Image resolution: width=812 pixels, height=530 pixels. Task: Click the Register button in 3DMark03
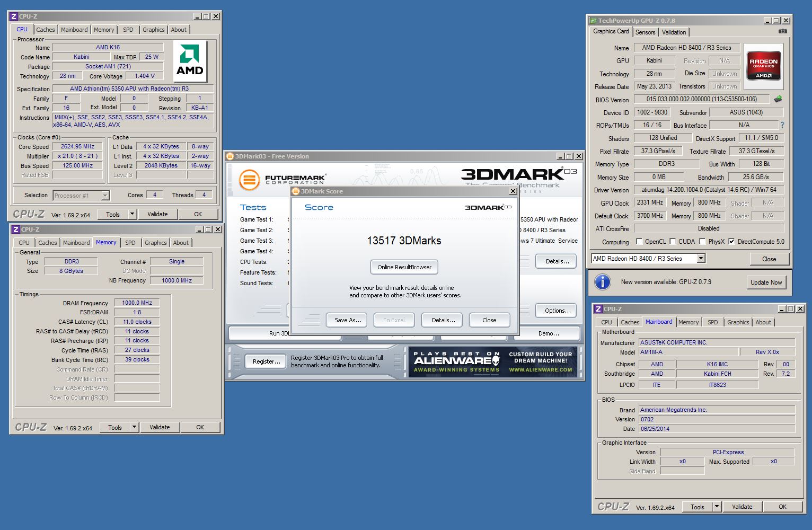(266, 361)
